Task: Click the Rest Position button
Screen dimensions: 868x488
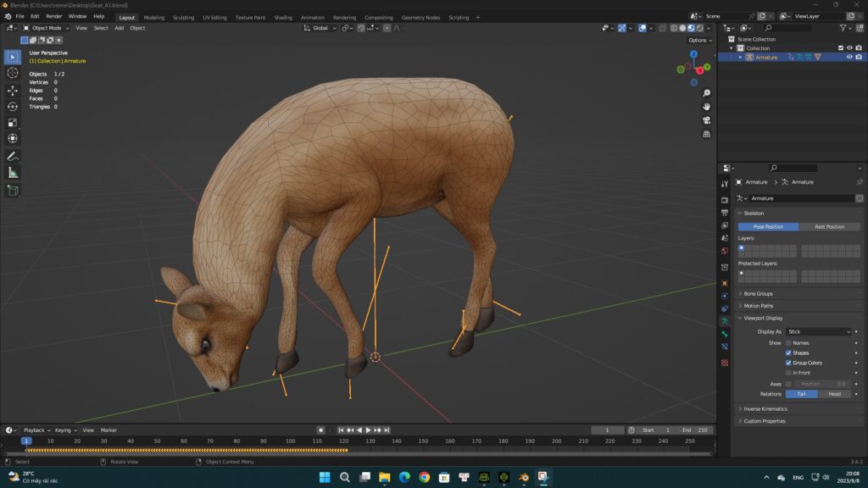Action: [x=831, y=226]
